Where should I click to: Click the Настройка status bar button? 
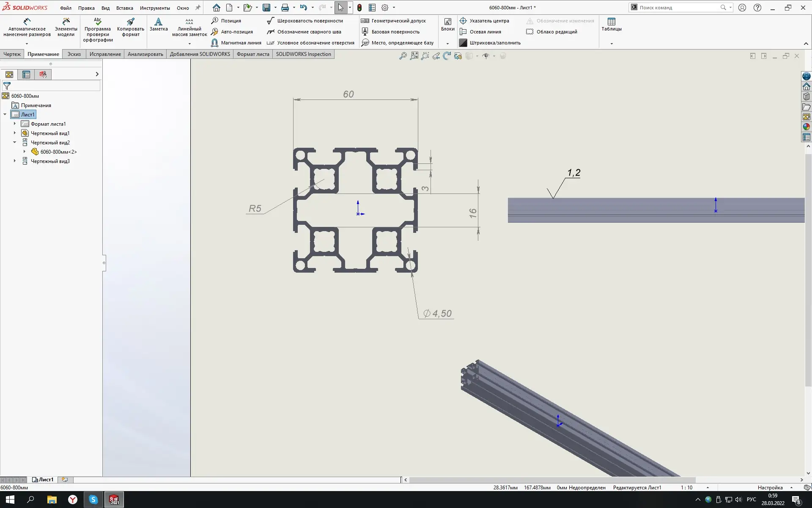(770, 488)
